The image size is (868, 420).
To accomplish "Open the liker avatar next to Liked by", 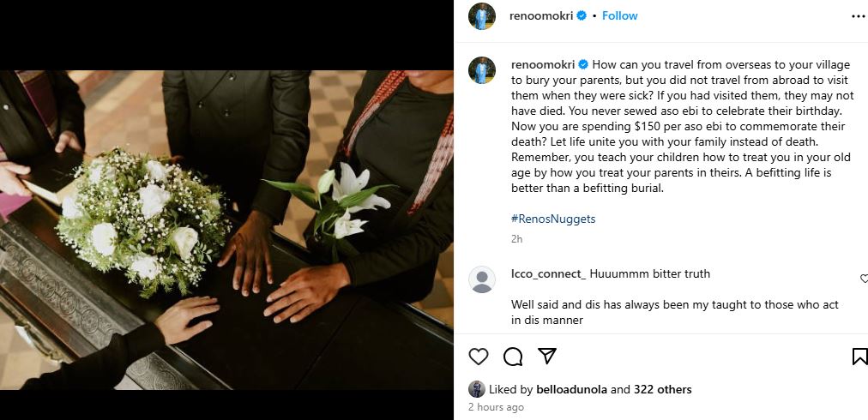I will (x=477, y=389).
